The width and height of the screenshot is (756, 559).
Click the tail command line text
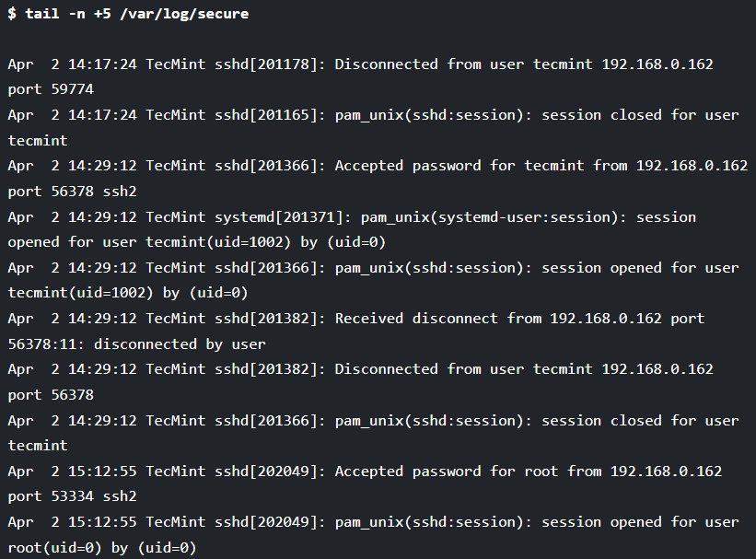(x=128, y=14)
